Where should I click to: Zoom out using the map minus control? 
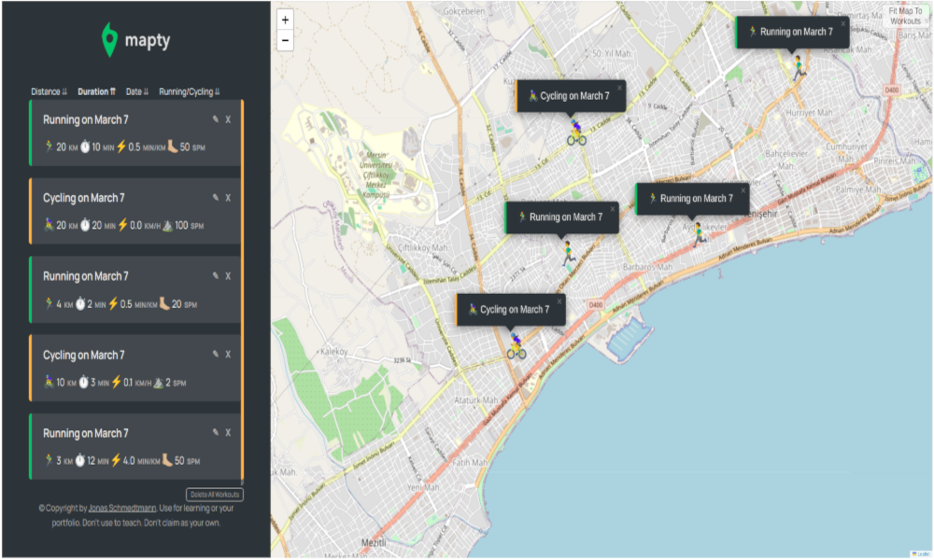283,40
